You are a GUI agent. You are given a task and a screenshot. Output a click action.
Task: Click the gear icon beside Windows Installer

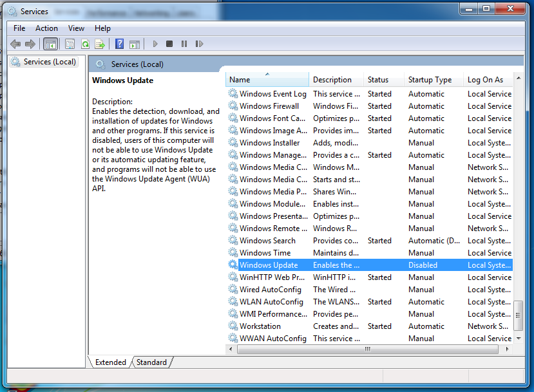pyautogui.click(x=233, y=143)
